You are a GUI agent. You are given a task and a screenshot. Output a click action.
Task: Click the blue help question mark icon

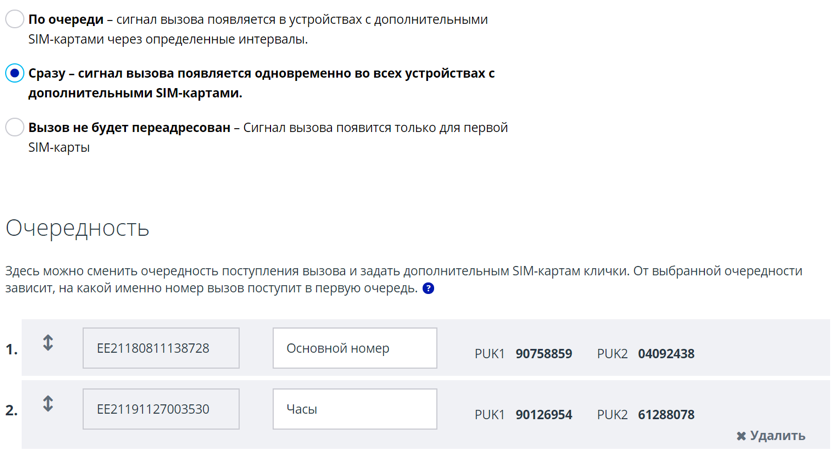click(428, 289)
